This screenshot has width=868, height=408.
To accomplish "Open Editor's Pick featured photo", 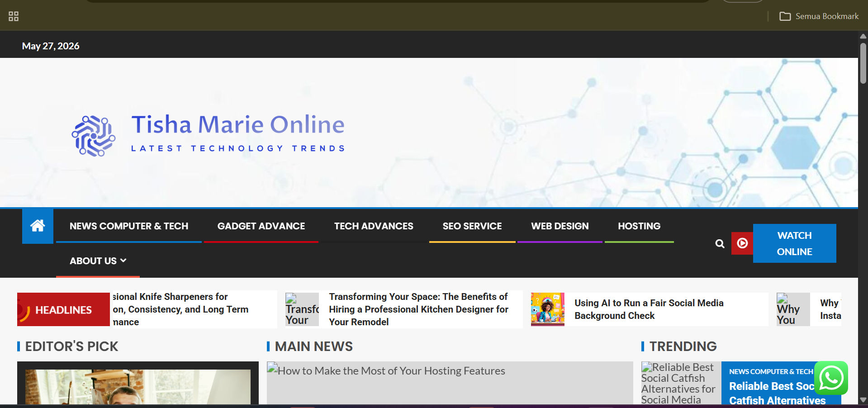I will pyautogui.click(x=138, y=387).
